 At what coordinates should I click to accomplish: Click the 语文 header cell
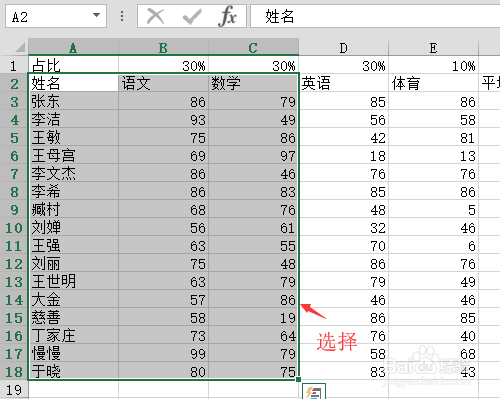coord(163,83)
